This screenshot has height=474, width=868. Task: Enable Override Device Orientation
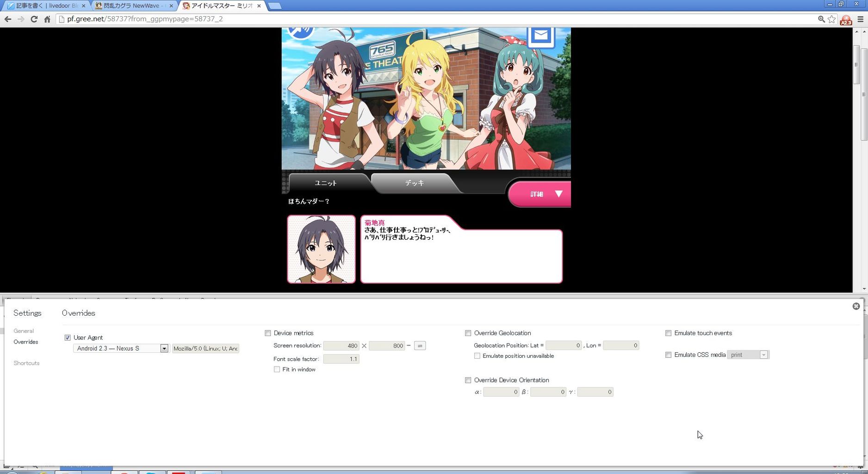[468, 380]
